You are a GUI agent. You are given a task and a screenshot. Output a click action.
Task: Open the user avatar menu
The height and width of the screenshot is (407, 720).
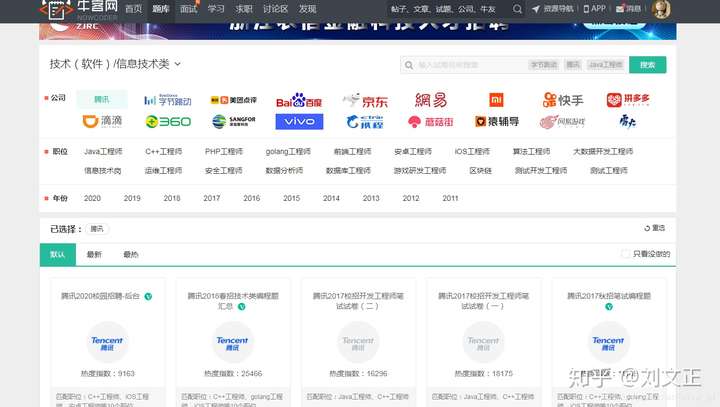[x=661, y=9]
